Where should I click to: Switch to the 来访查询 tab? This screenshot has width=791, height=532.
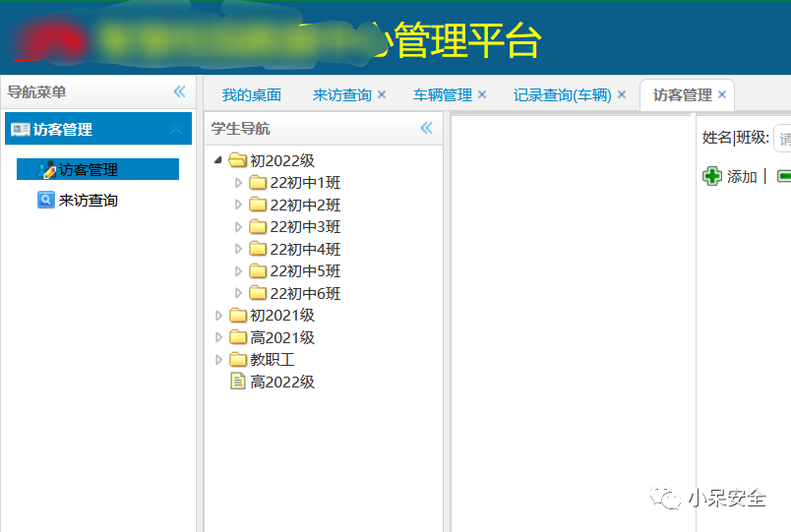(342, 94)
